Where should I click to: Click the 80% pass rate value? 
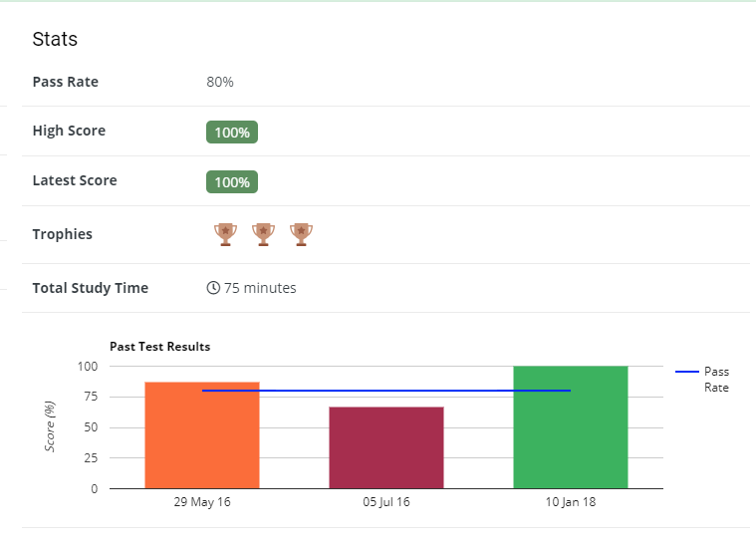pyautogui.click(x=220, y=82)
